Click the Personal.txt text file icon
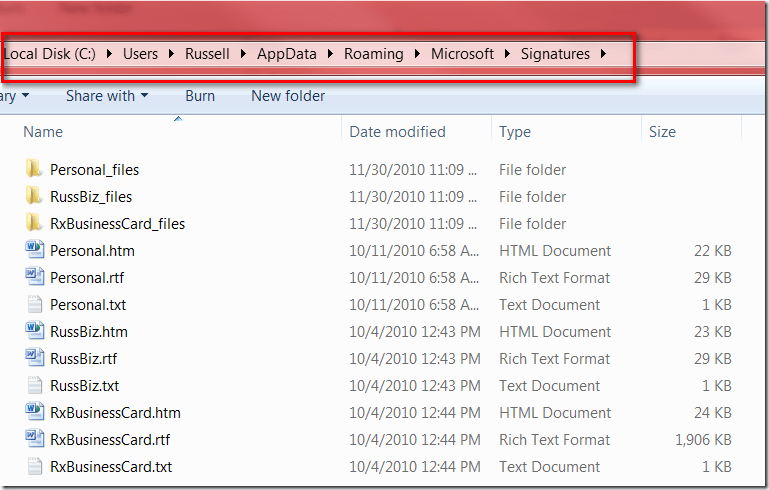 [x=34, y=304]
